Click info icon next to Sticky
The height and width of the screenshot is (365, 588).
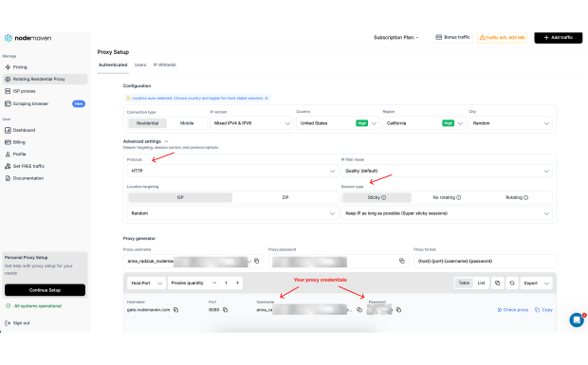(384, 197)
